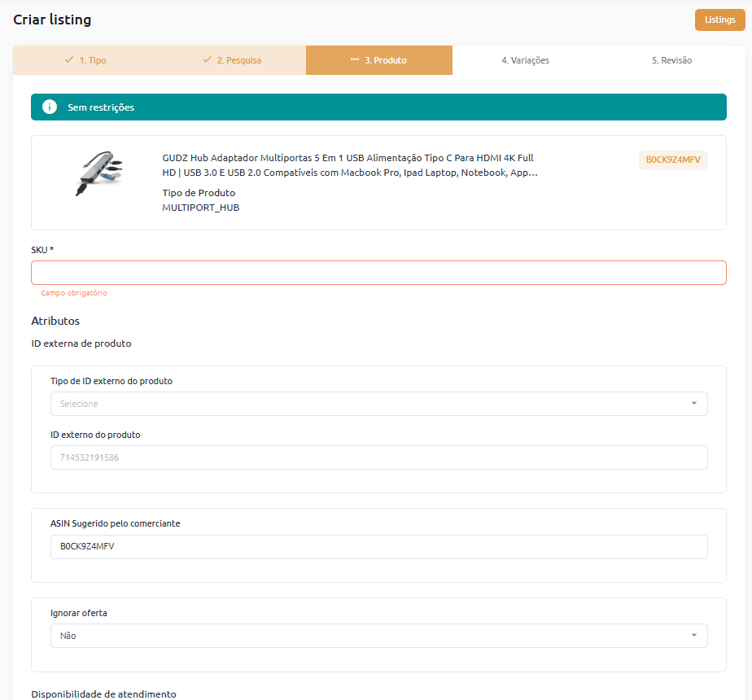Click the GUDZ Hub product title
Image resolution: width=752 pixels, height=700 pixels.
(349, 165)
